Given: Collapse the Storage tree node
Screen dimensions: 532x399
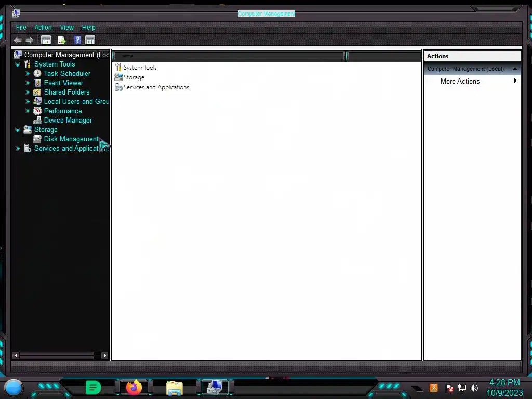Looking at the screenshot, I should tap(18, 129).
